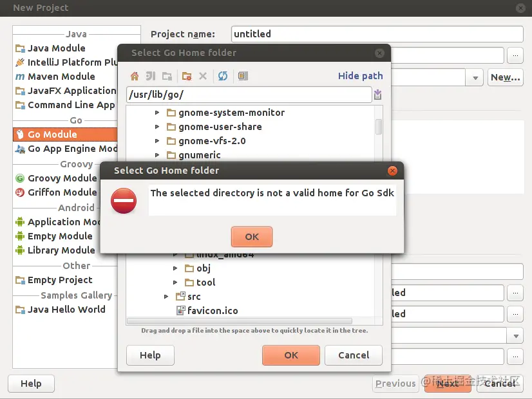Select Command Line App entry
This screenshot has height=399, width=532.
tap(65, 105)
